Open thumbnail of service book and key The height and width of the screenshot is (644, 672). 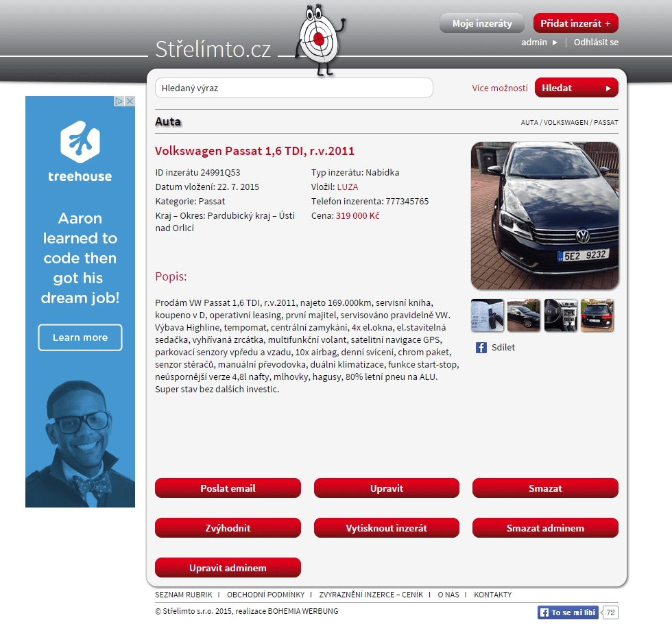pos(488,315)
